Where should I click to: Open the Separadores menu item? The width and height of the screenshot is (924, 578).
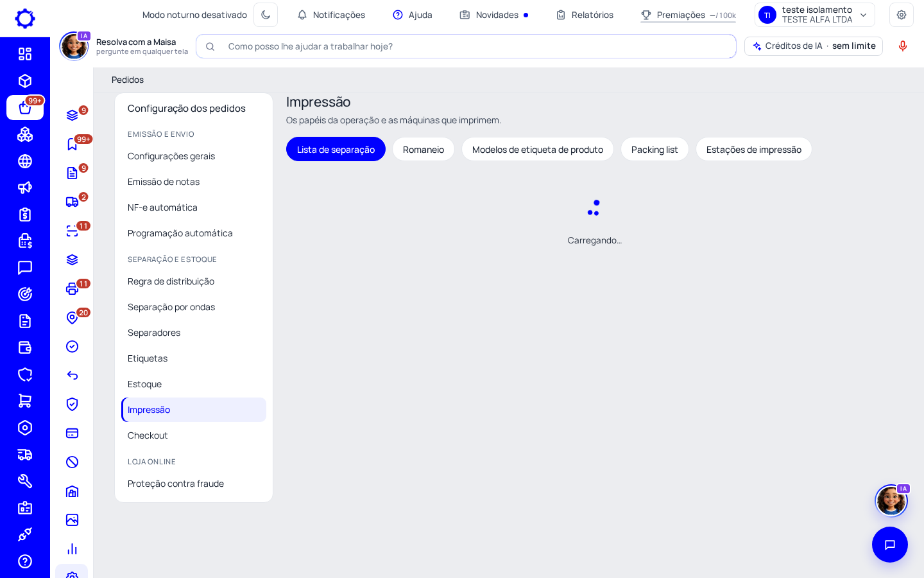coord(194,333)
